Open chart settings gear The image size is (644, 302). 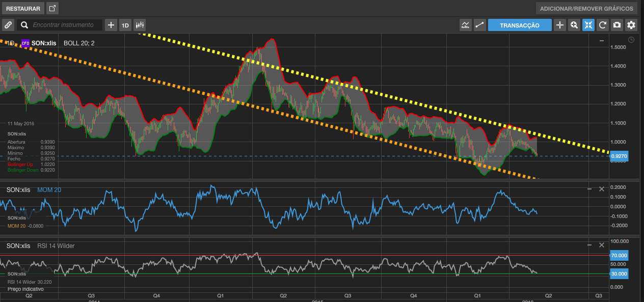pos(631,25)
